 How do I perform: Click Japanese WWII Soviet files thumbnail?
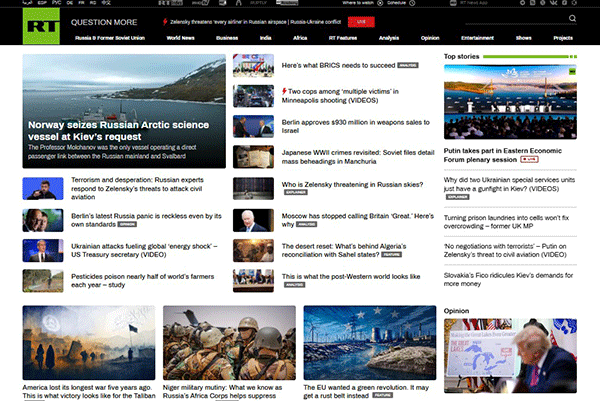coord(253,157)
